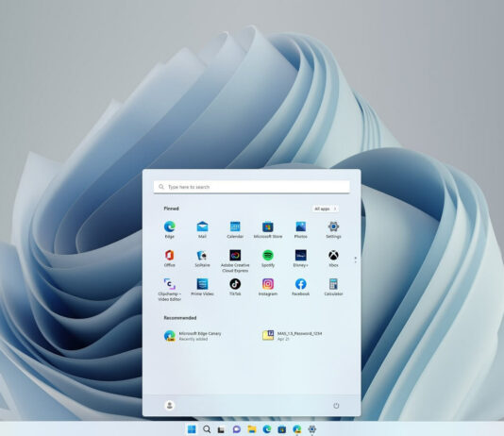
Task: Open Task View on the taskbar
Action: (x=221, y=429)
